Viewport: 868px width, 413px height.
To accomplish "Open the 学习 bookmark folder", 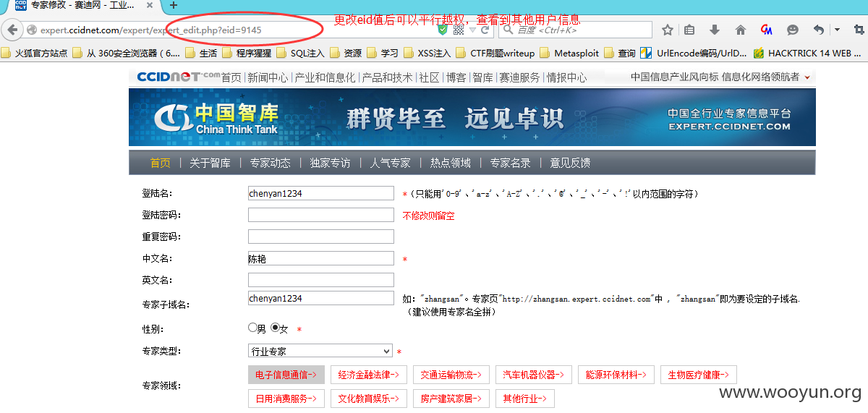I will 383,53.
